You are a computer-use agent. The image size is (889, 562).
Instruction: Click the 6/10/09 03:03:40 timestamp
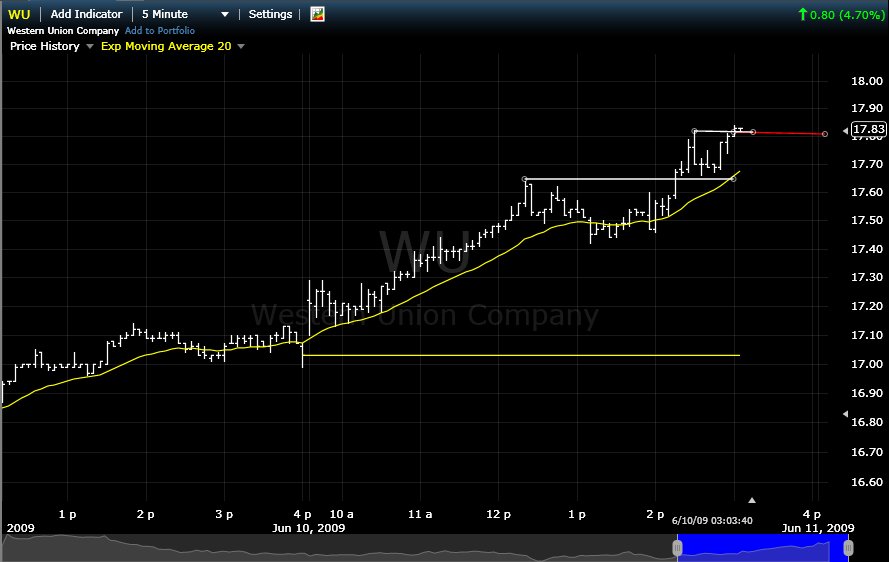click(712, 521)
